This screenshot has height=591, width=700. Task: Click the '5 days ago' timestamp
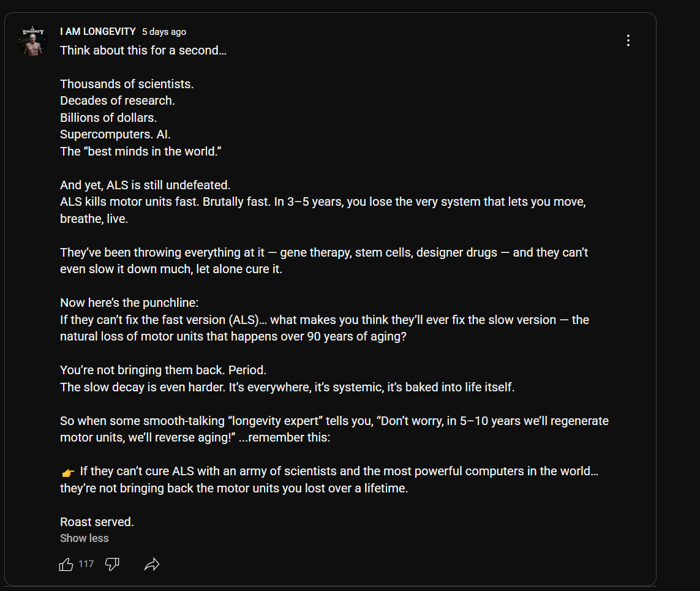coord(164,32)
